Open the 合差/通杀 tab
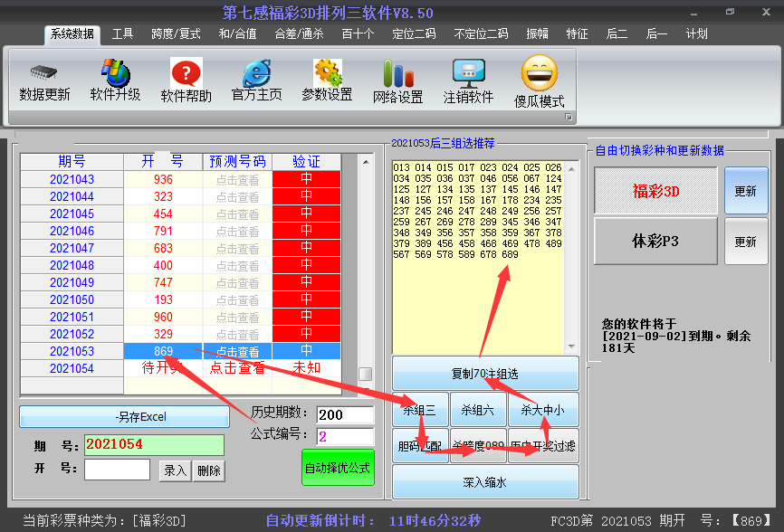Viewport: 784px width, 532px height. pyautogui.click(x=299, y=34)
